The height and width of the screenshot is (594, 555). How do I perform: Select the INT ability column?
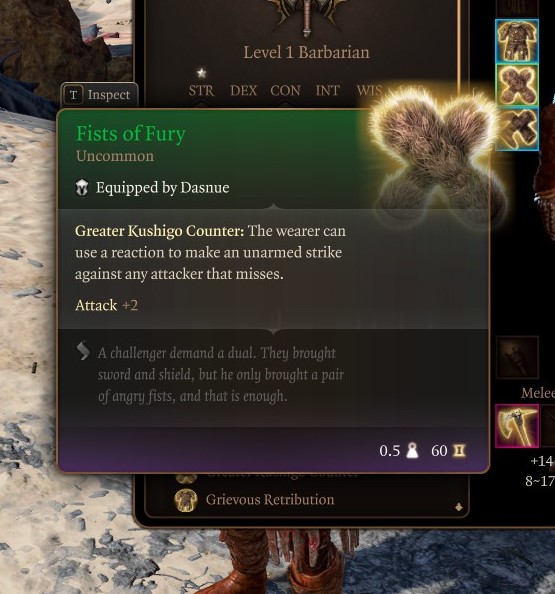click(327, 91)
